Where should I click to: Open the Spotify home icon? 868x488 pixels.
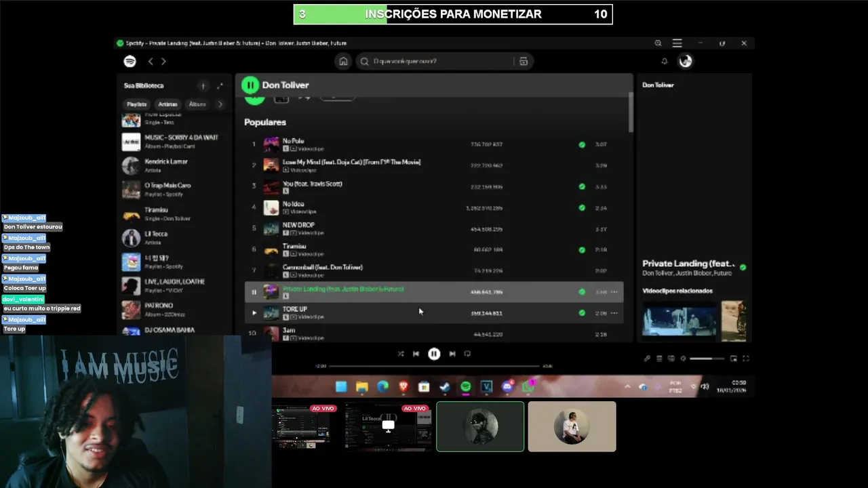343,61
